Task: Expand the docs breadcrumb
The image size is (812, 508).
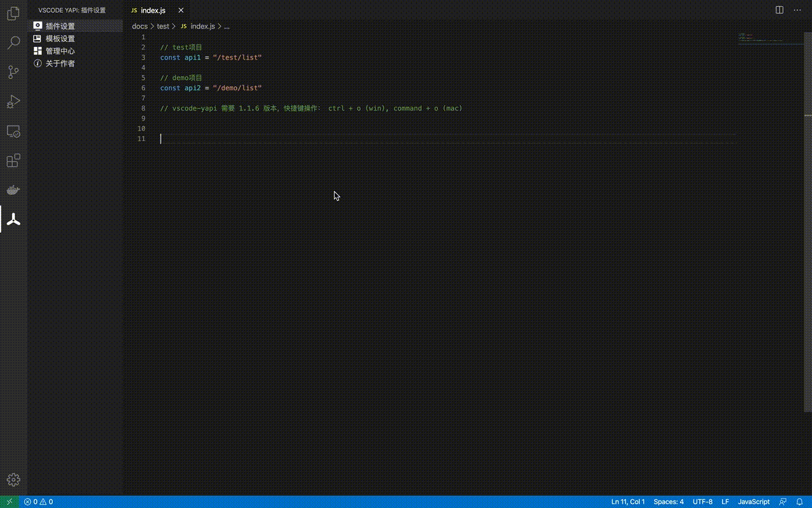Action: [x=140, y=26]
